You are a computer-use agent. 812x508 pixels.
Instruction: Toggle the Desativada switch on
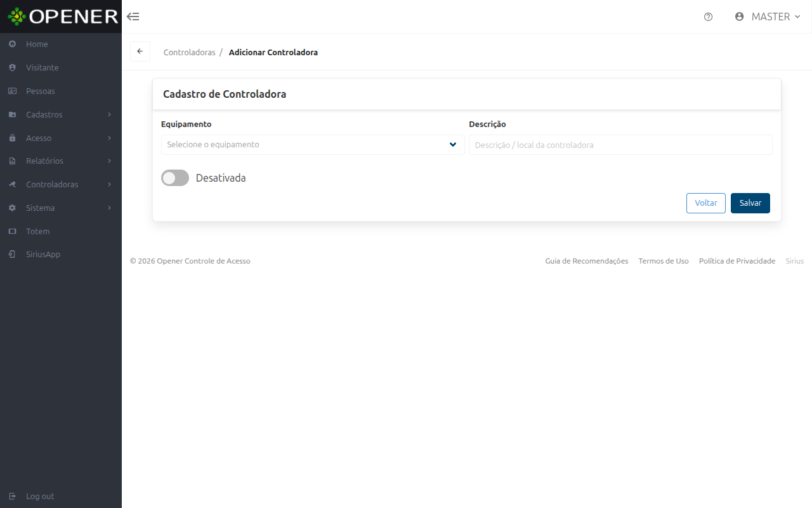[175, 178]
